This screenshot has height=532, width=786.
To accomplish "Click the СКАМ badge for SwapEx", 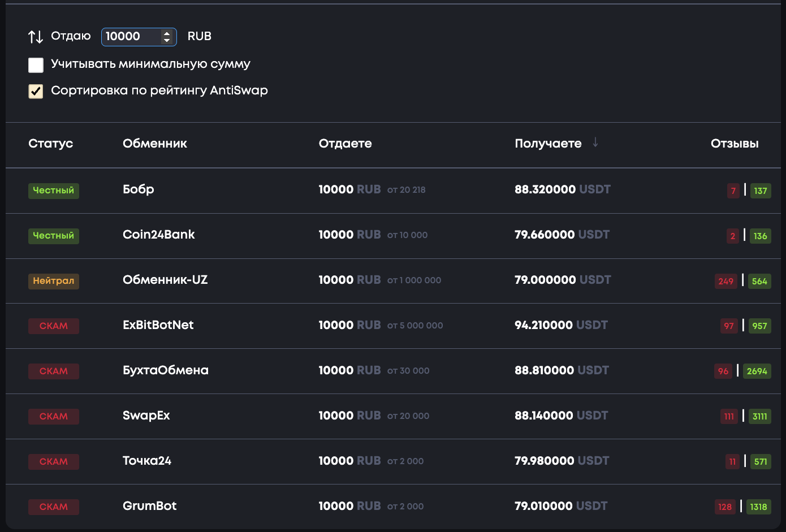I will pyautogui.click(x=54, y=417).
